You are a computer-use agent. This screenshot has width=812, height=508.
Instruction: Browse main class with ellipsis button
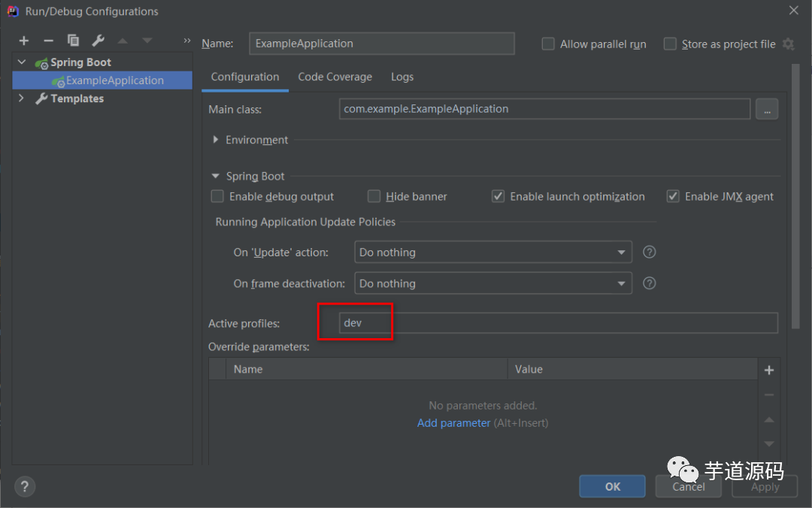pyautogui.click(x=767, y=109)
